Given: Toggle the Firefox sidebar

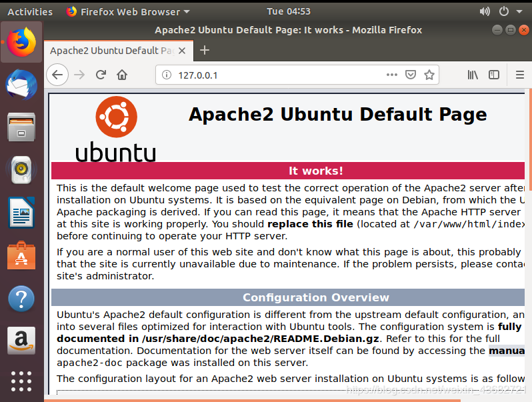Looking at the screenshot, I should [493, 75].
